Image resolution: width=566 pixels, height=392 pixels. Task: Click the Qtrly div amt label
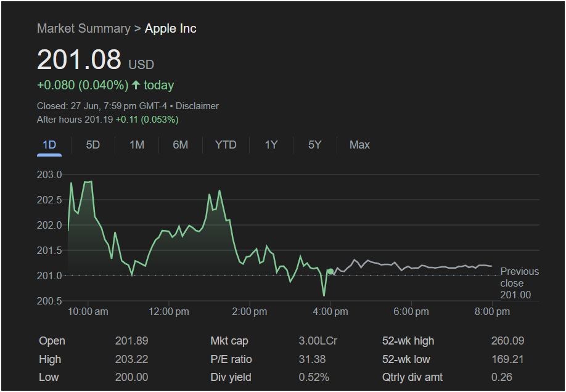point(412,377)
